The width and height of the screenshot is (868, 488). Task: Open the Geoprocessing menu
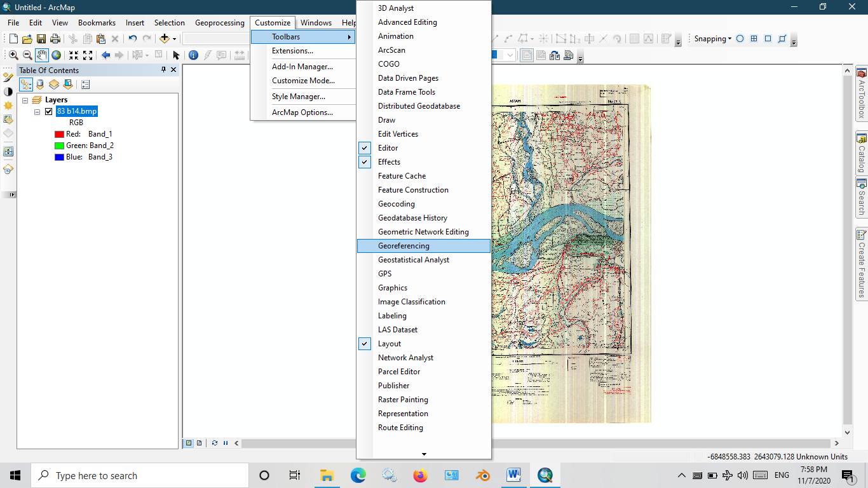coord(219,22)
